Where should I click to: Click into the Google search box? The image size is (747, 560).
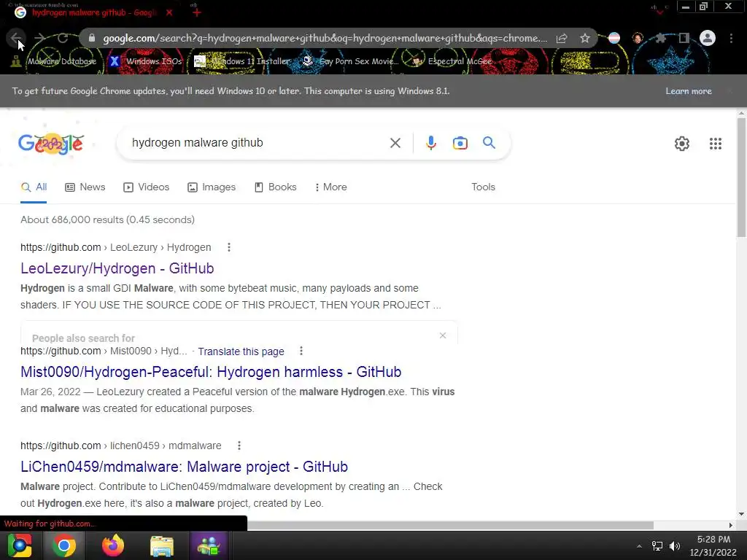[258, 143]
